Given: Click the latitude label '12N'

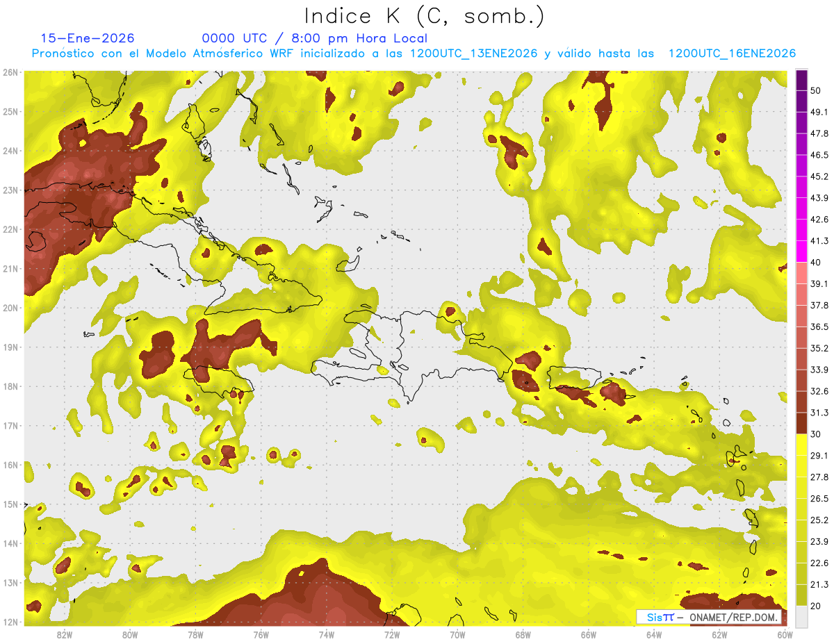Looking at the screenshot, I should click(10, 622).
